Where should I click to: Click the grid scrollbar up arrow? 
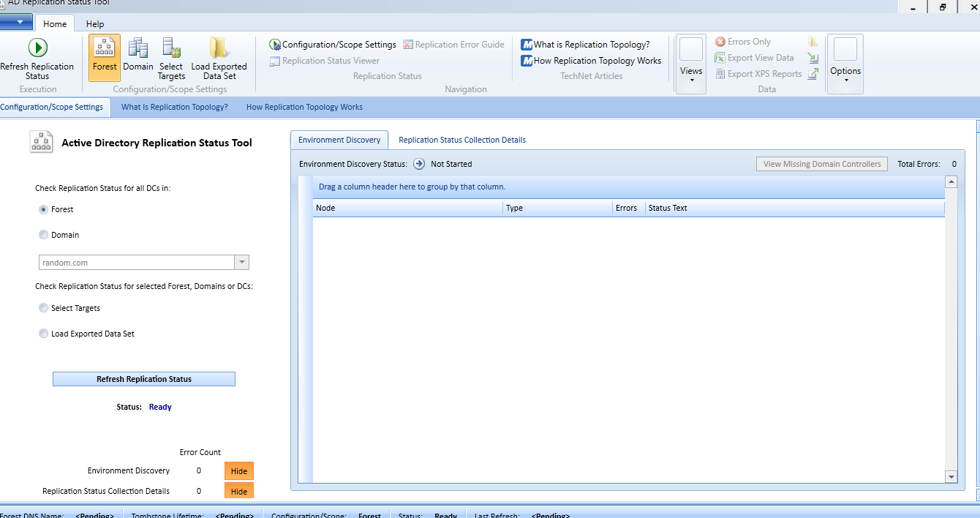point(951,181)
